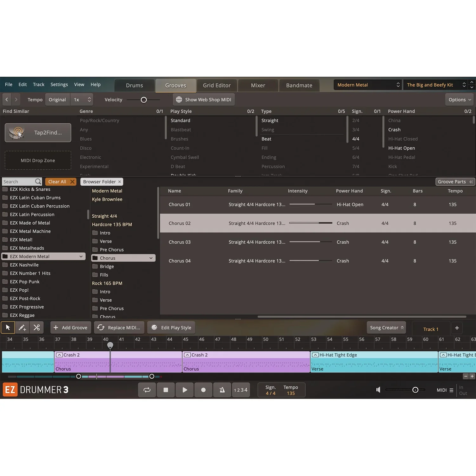Viewport: 476px width, 476px height.
Task: Zoom out timeline with minus button
Action: (x=466, y=376)
